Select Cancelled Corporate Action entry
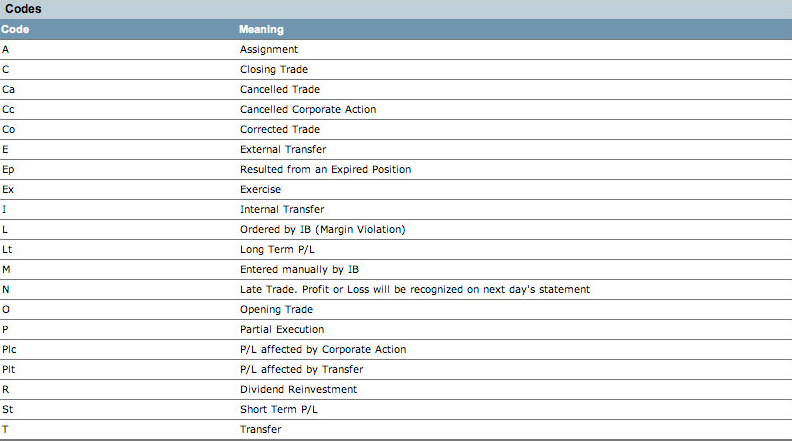This screenshot has width=792, height=441. pyautogui.click(x=308, y=110)
